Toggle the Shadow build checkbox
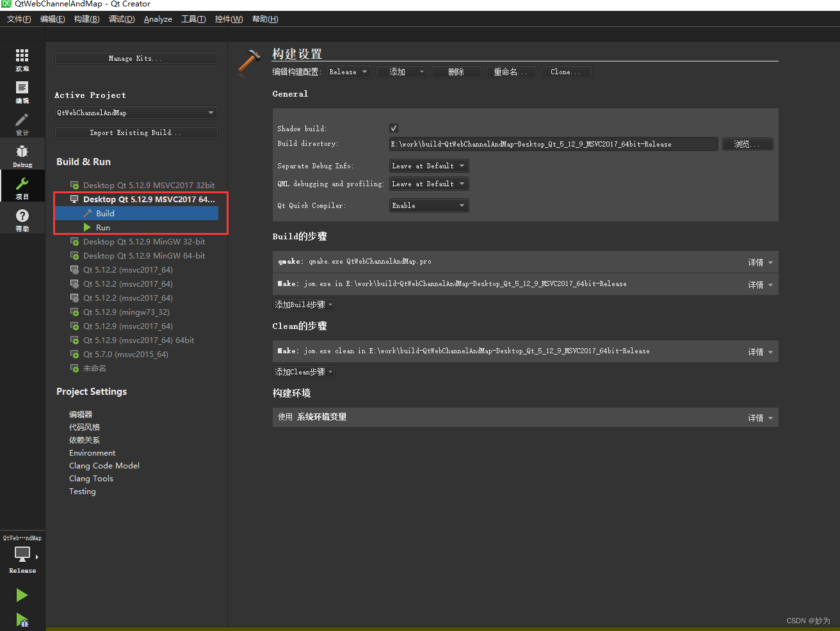The width and height of the screenshot is (840, 631). click(394, 128)
